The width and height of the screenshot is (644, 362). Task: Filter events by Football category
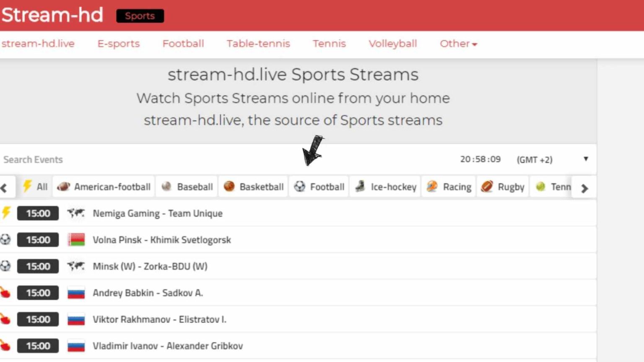(319, 186)
